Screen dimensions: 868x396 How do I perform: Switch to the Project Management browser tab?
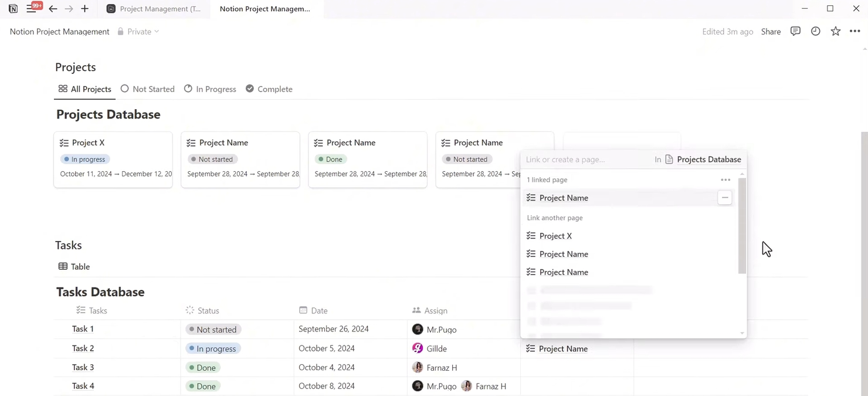[x=160, y=9]
